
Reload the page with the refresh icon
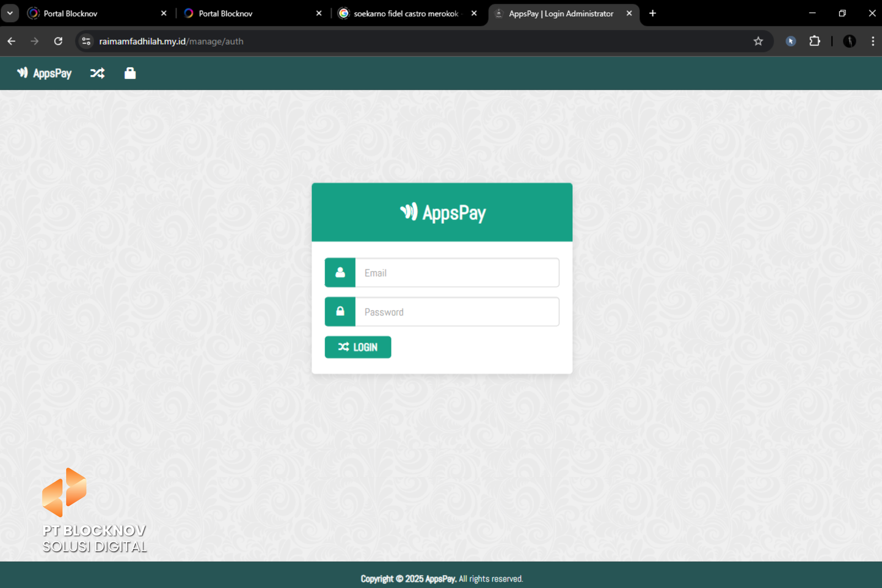click(x=58, y=41)
